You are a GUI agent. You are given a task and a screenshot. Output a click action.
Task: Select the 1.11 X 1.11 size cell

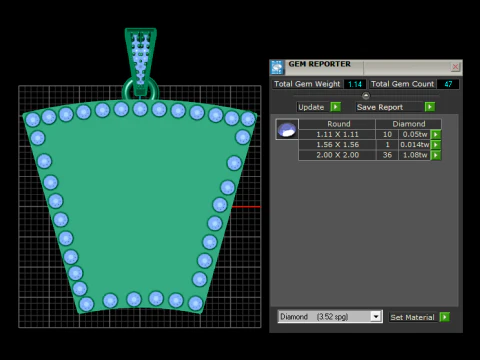click(x=337, y=134)
